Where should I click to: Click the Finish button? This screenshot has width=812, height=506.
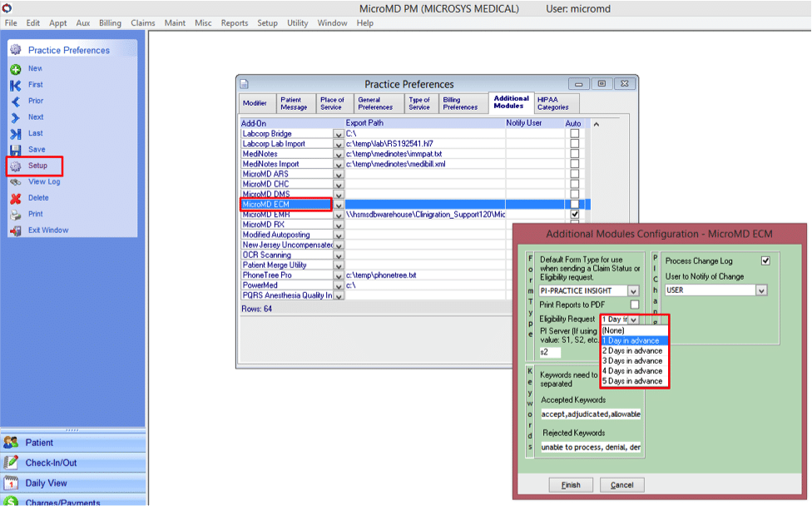pos(571,484)
